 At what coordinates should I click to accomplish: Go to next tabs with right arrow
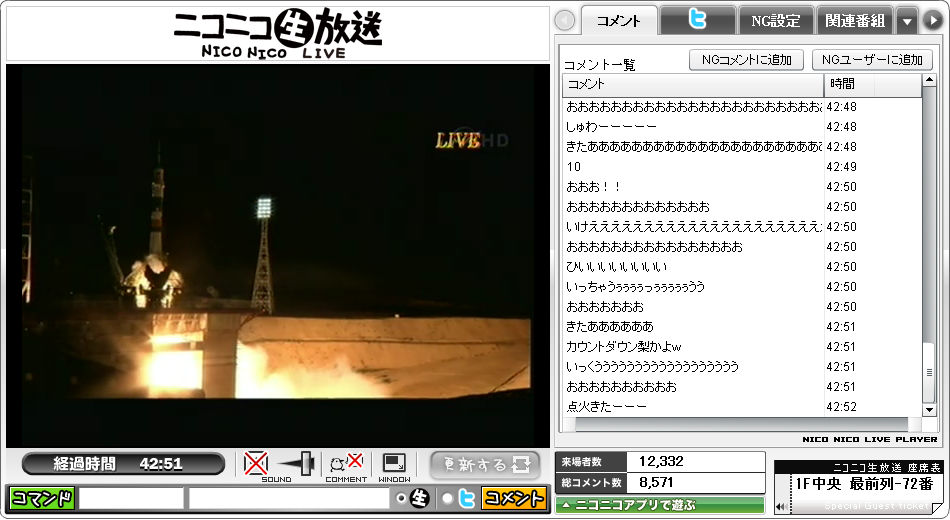[x=932, y=21]
